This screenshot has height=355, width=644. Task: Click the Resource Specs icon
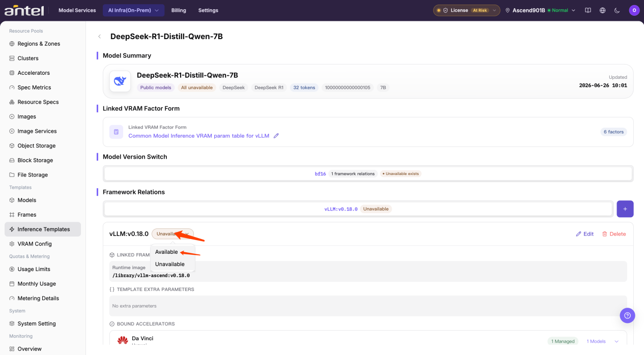click(12, 102)
